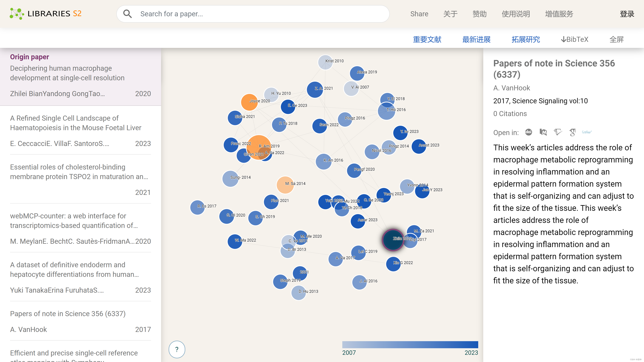Click the search magnifier icon

coord(128,14)
